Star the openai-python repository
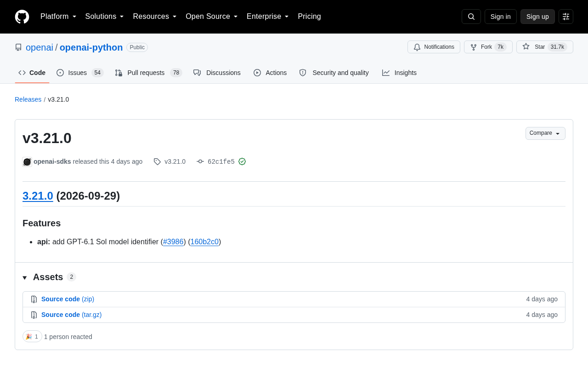The height and width of the screenshot is (368, 588). tap(544, 47)
